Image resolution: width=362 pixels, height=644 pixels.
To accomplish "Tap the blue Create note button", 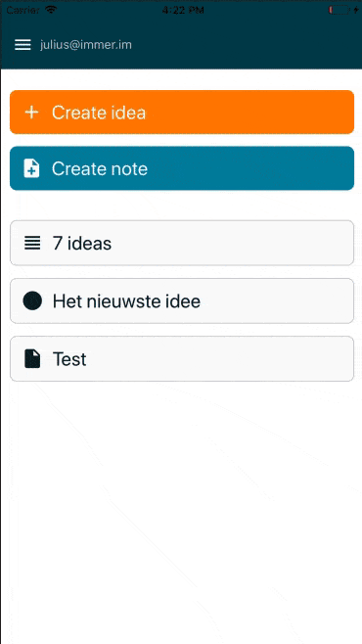I will [x=182, y=168].
